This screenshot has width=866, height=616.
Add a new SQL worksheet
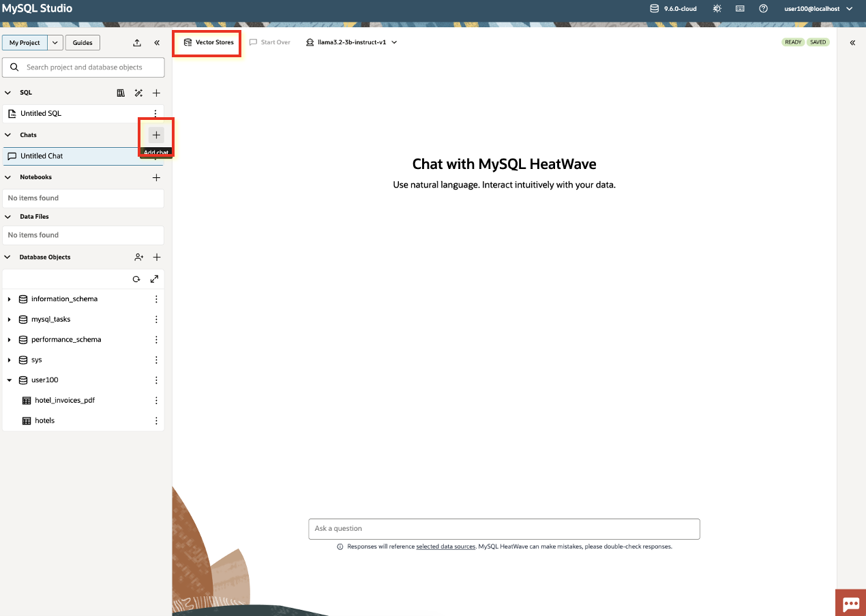[156, 93]
